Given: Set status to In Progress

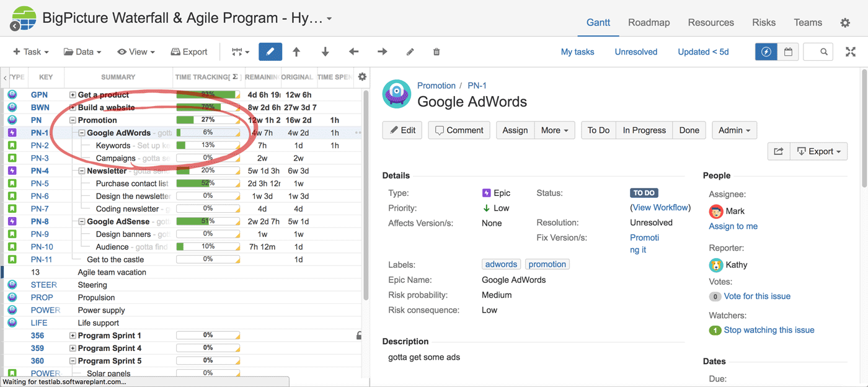Looking at the screenshot, I should pyautogui.click(x=644, y=130).
